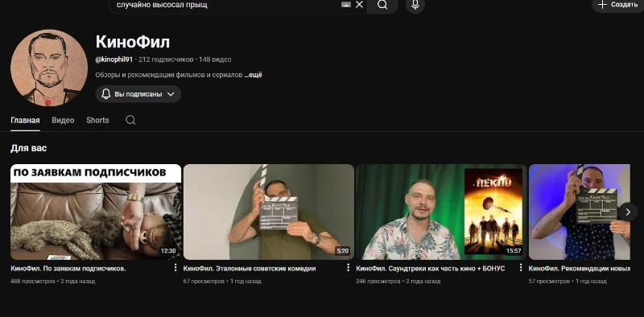This screenshot has height=317, width=644.
Task: Open the options menu for Саундтреки как часть кино video
Action: [x=521, y=268]
